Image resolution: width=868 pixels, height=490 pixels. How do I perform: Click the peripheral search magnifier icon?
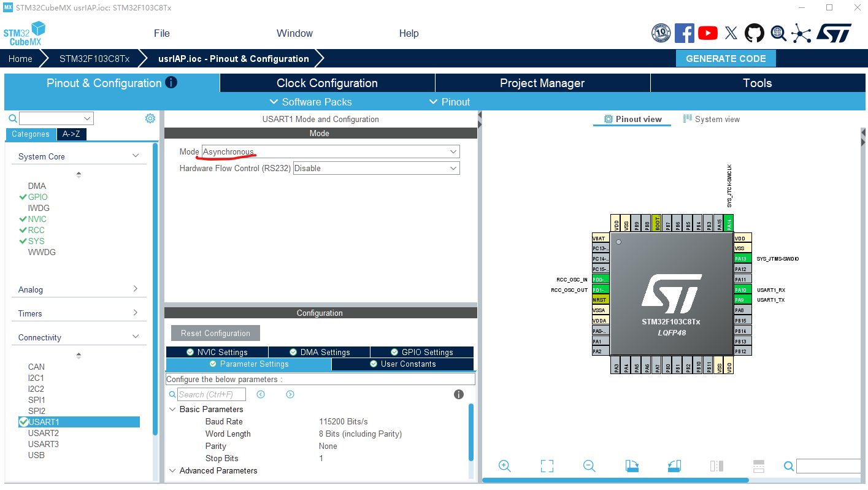tap(12, 118)
